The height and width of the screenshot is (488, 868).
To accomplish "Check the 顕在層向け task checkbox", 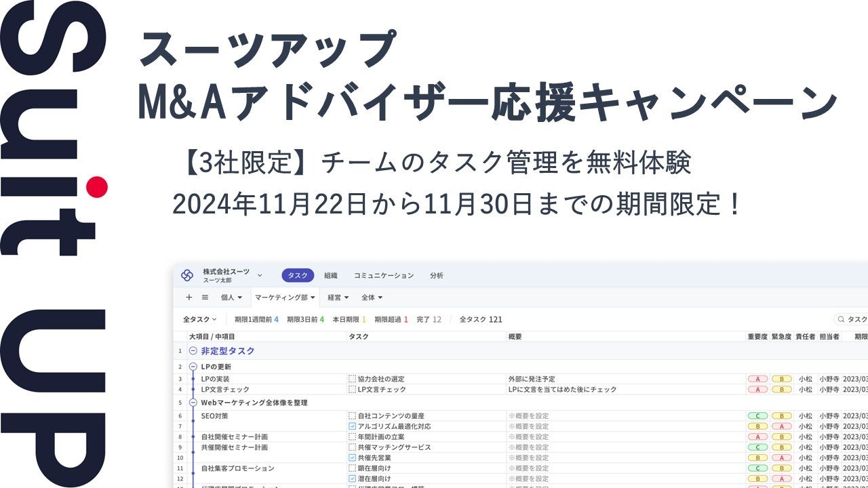I will pyautogui.click(x=352, y=468).
